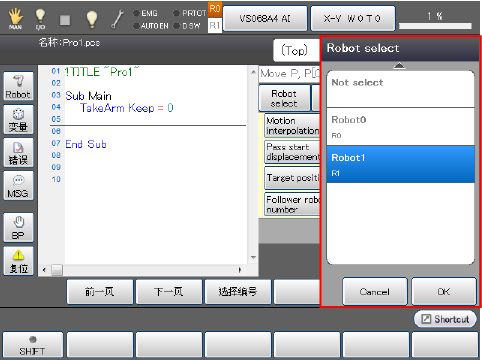The height and width of the screenshot is (360, 482).
Task: Open the 错误 error log side button
Action: [x=18, y=153]
